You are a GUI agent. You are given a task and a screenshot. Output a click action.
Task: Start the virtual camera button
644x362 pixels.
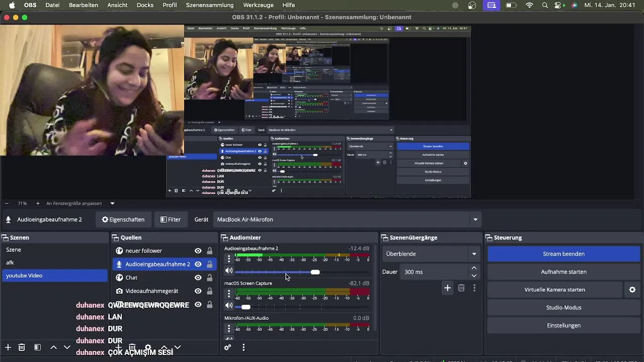(555, 290)
